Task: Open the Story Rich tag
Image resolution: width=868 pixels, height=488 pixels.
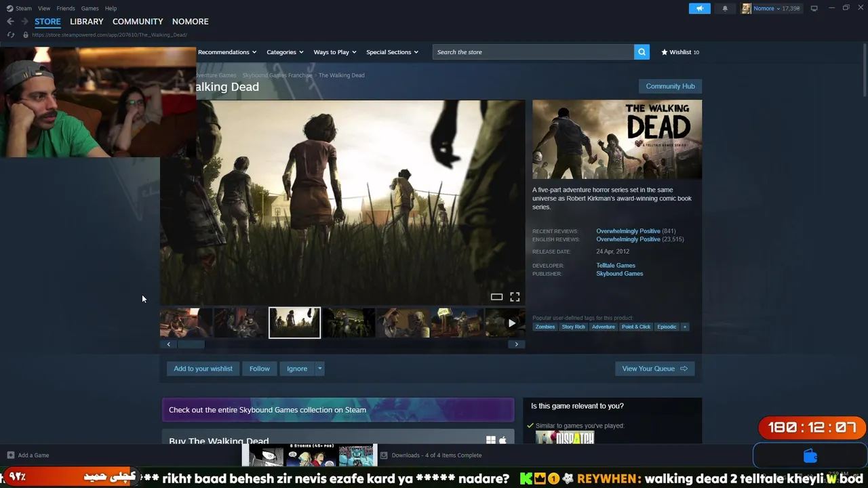Action: click(x=573, y=327)
